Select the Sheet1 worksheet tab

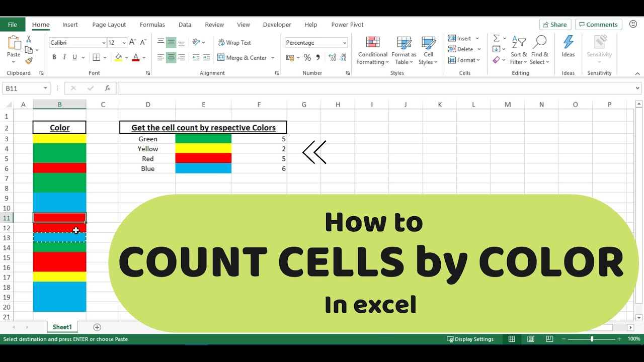click(62, 327)
